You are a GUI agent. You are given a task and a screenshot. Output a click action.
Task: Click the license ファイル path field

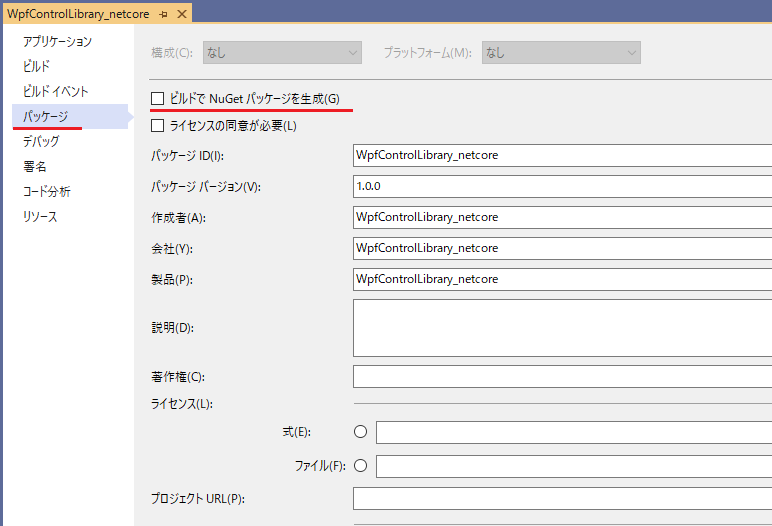(x=574, y=466)
